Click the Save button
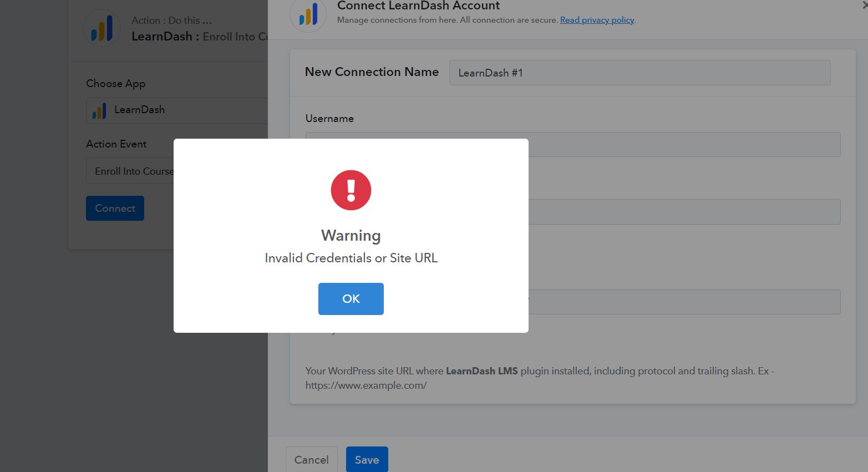 (x=367, y=459)
